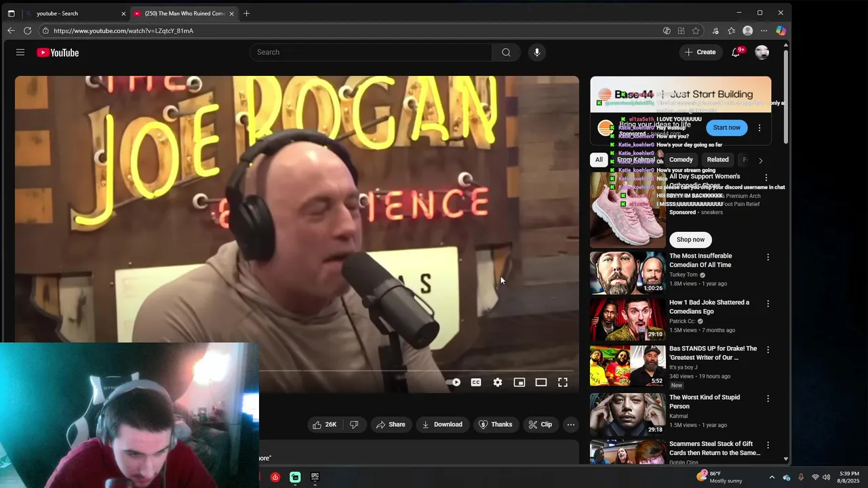The image size is (868, 488).
Task: Start voice search with the microphone icon
Action: (x=536, y=52)
